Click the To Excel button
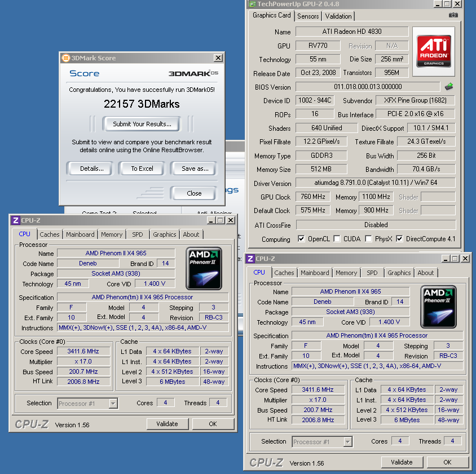The image size is (476, 474). [142, 169]
